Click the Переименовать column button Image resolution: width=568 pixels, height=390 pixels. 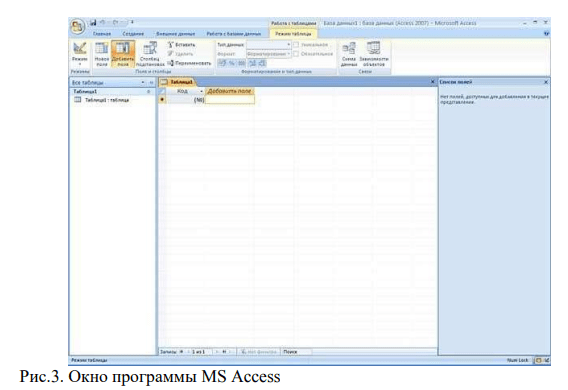189,63
